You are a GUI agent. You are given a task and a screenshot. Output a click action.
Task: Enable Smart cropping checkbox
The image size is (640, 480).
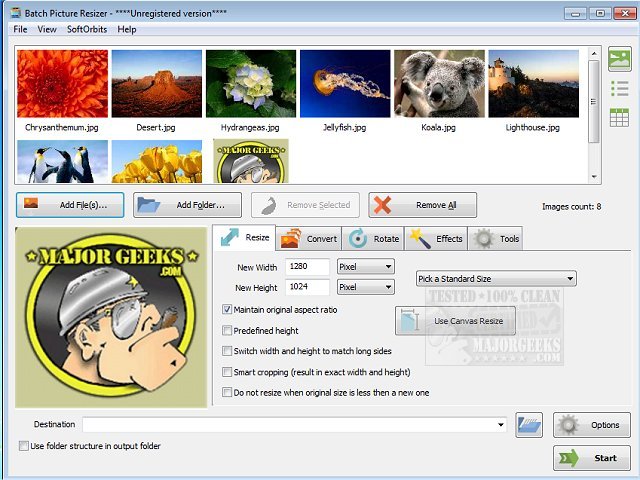(x=227, y=372)
